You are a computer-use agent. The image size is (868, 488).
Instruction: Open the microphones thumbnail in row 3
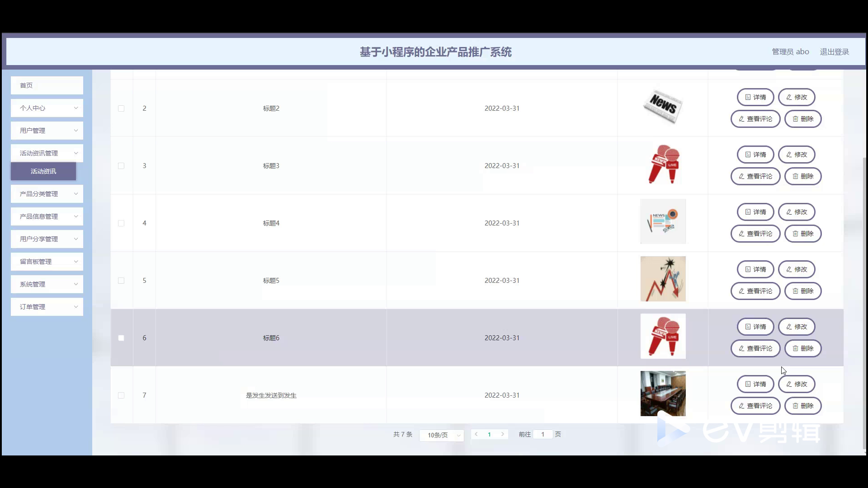pos(663,164)
